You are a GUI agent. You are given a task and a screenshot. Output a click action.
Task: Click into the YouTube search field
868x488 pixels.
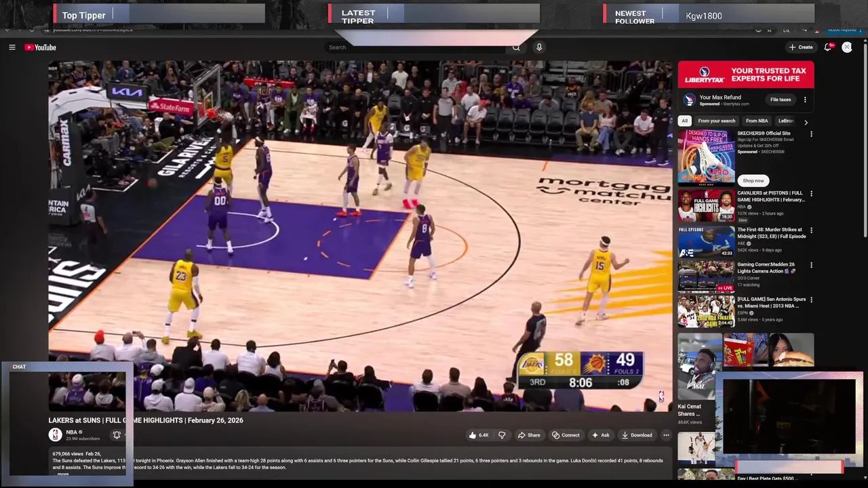click(x=415, y=47)
